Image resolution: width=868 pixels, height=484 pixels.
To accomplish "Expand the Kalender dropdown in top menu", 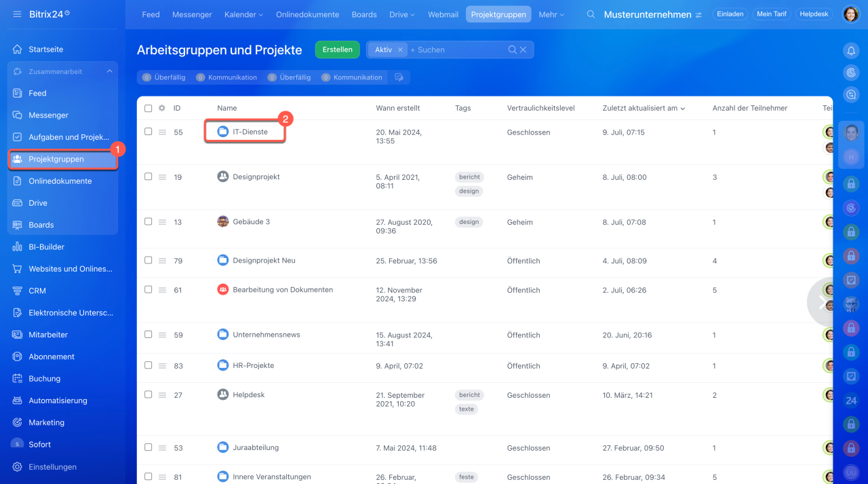I will tap(243, 14).
